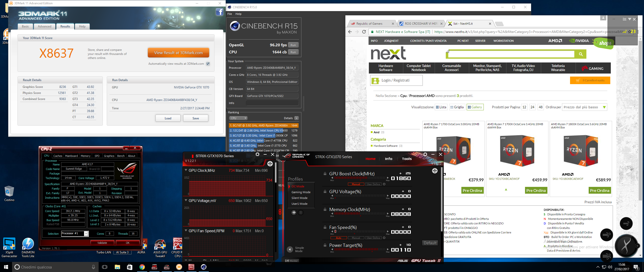The height and width of the screenshot is (272, 644).
Task: Select Auto mode under Fan Speed
Action: 339,238
